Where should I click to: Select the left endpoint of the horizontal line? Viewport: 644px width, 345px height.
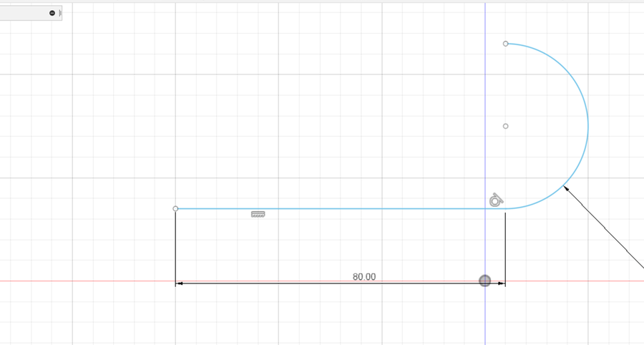175,208
